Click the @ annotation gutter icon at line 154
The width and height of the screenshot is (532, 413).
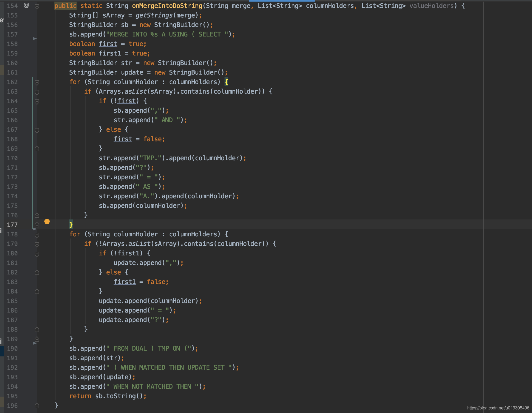(x=26, y=5)
